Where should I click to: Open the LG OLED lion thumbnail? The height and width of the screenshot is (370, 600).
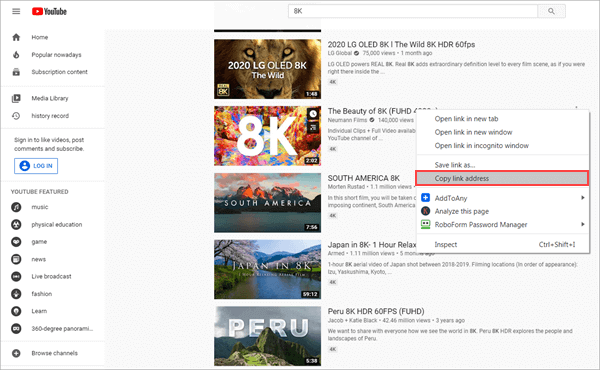(x=267, y=69)
